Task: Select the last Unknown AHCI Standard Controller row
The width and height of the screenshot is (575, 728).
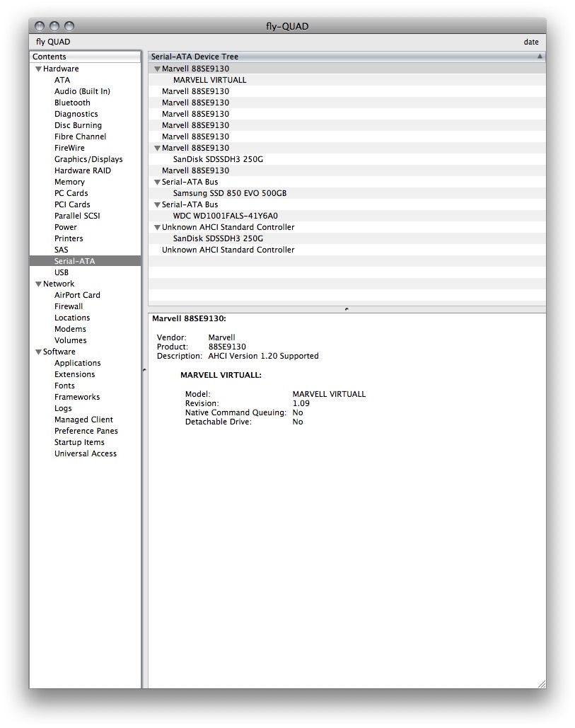Action: pyautogui.click(x=347, y=250)
